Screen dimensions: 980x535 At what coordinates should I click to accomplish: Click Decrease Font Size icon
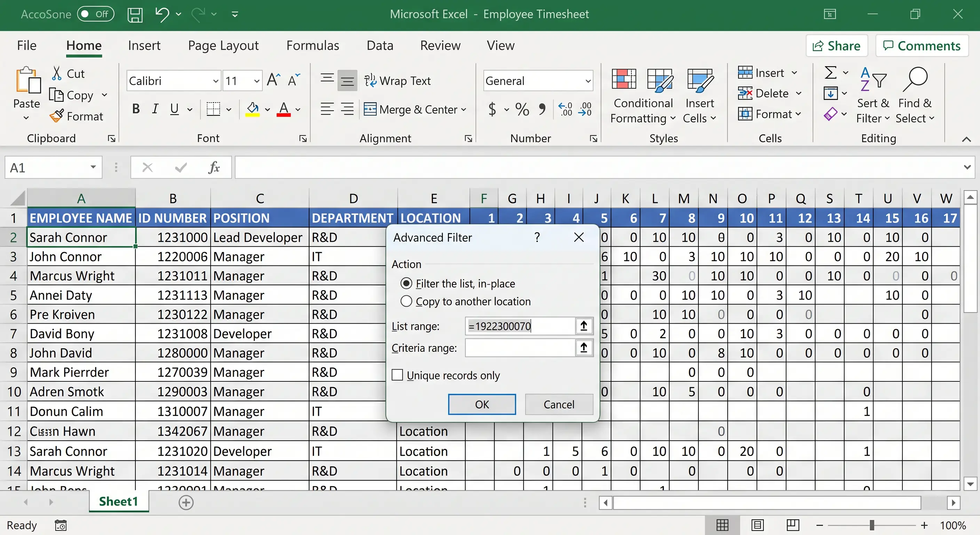pos(294,80)
